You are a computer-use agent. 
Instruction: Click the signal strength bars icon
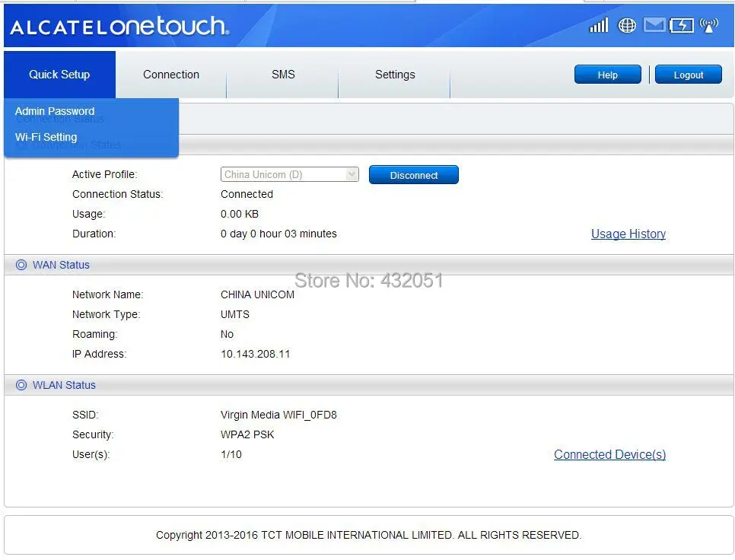pos(599,25)
